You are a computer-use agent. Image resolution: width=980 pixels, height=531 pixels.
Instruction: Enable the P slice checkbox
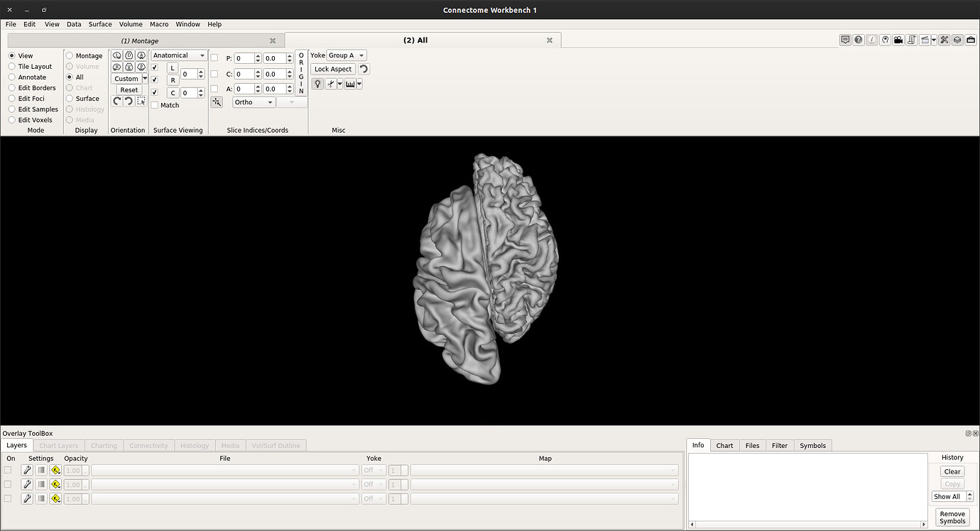(214, 58)
